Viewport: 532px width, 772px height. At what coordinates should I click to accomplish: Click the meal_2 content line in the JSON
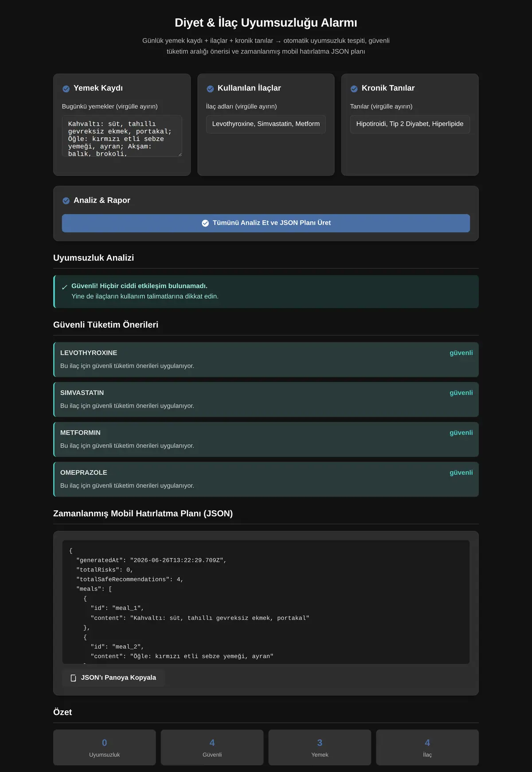(x=182, y=657)
